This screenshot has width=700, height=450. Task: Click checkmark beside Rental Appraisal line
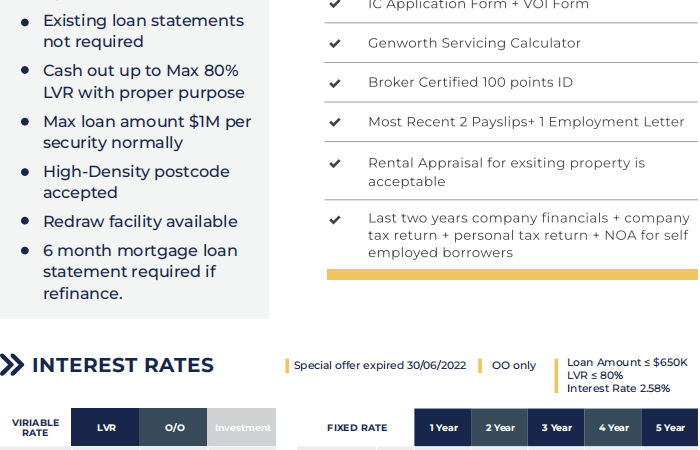[x=335, y=163]
